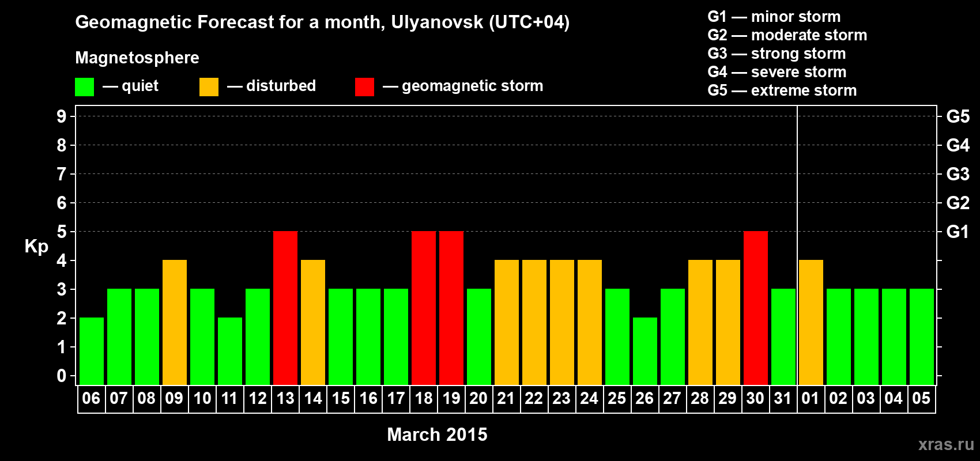
Task: Click the 'G4 — severe storm' legend text
Action: pos(777,72)
